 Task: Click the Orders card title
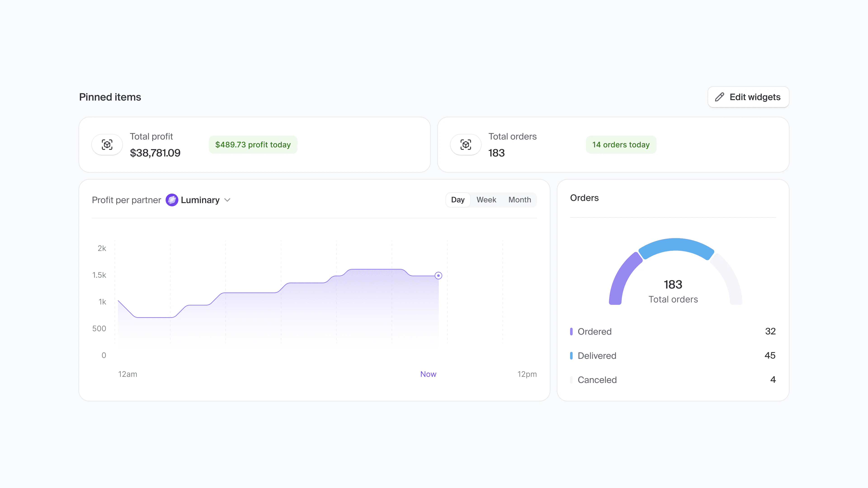pos(584,198)
